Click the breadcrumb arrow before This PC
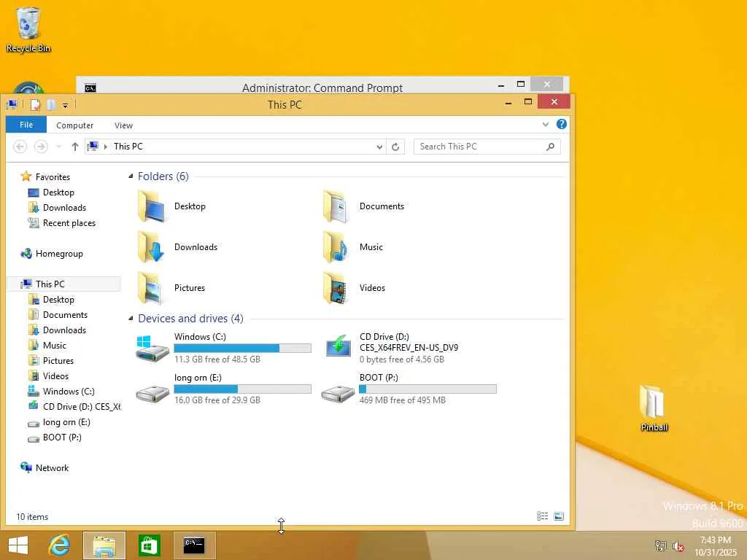Viewport: 747px width, 560px height. click(x=106, y=147)
